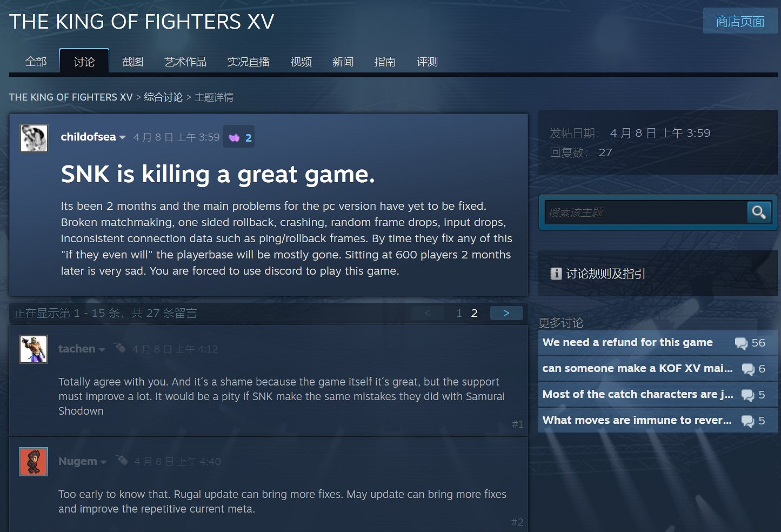Expand the dropdown arrow beside childofsea
781x532 pixels.
pyautogui.click(x=123, y=137)
